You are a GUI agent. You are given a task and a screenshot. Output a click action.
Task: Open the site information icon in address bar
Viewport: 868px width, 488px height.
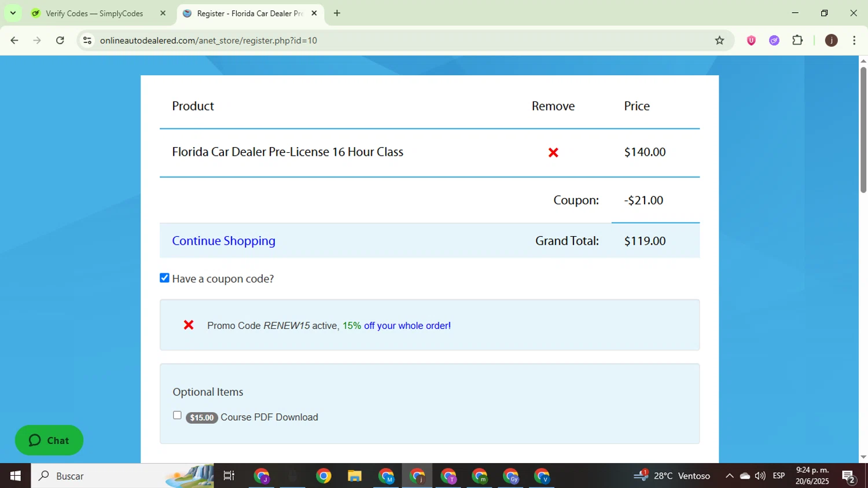pyautogui.click(x=87, y=41)
